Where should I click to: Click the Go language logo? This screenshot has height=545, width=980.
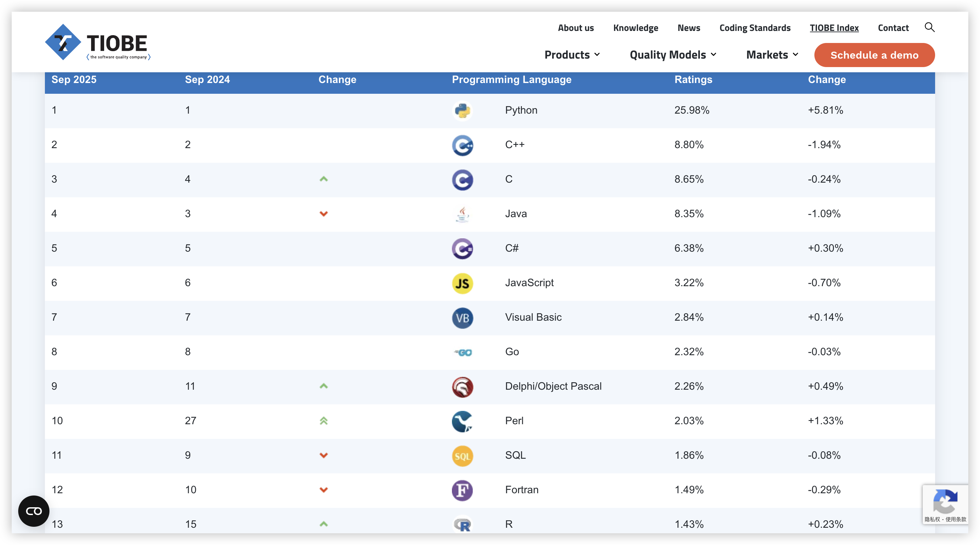coord(463,352)
